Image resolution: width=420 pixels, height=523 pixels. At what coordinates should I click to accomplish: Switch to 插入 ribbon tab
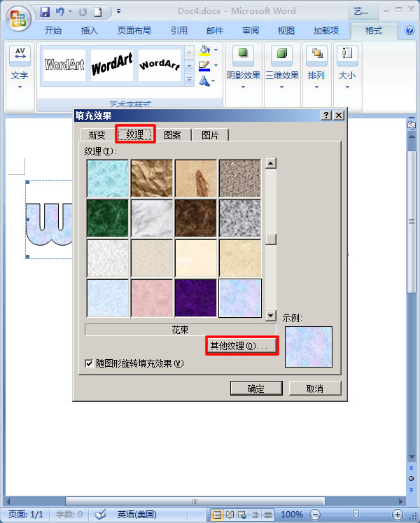[x=90, y=31]
